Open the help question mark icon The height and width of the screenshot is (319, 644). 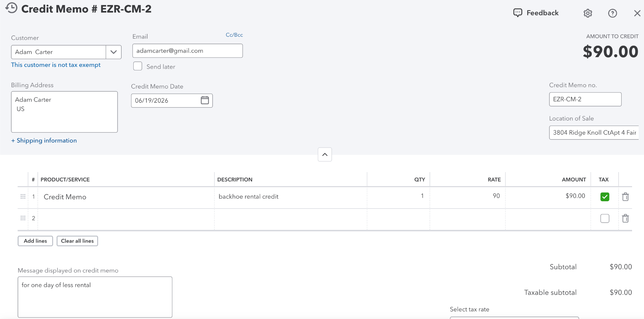[612, 13]
